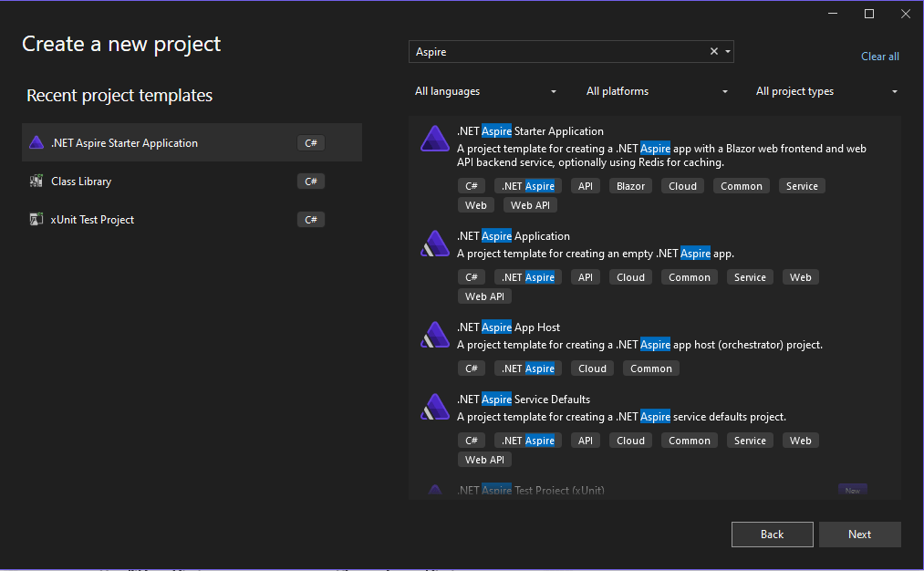The width and height of the screenshot is (924, 571).
Task: Select the .NET Aspire Application result title
Action: [514, 236]
